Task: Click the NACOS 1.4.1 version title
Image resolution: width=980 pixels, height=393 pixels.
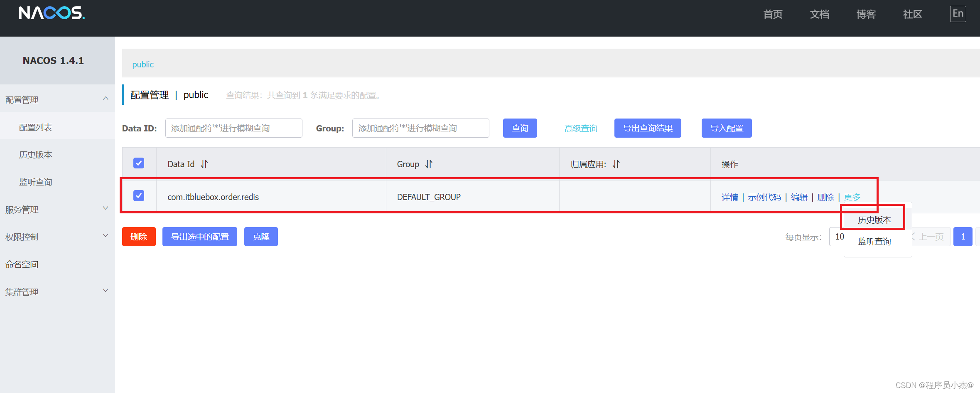Action: pyautogui.click(x=53, y=61)
